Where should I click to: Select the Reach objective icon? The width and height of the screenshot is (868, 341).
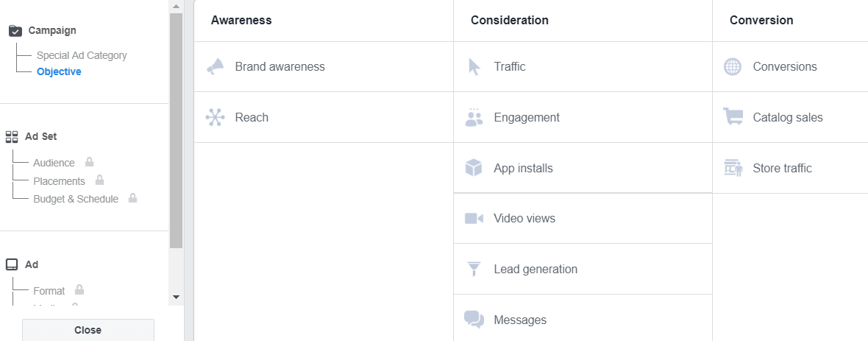point(215,117)
